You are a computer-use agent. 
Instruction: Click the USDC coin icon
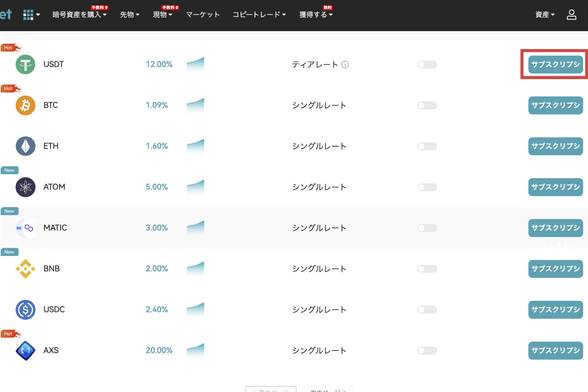pos(25,310)
